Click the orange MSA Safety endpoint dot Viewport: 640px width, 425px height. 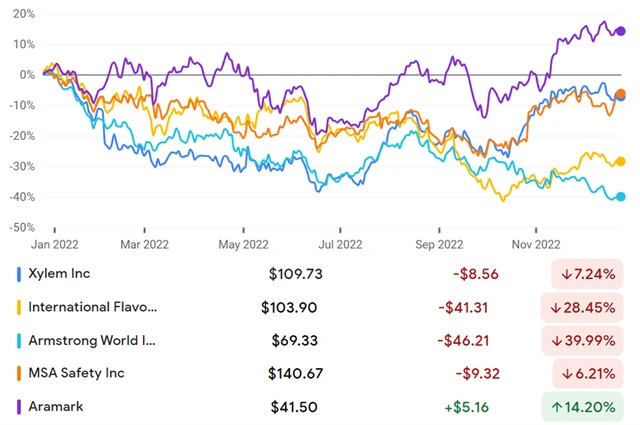pyautogui.click(x=621, y=94)
